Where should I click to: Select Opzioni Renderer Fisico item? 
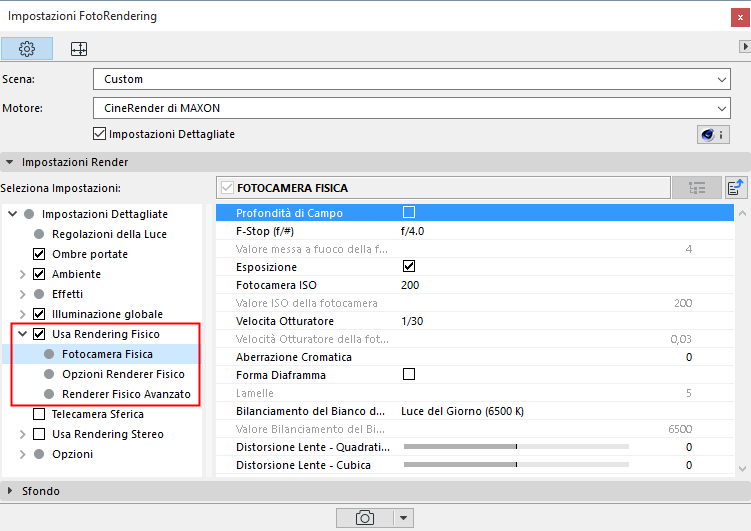(123, 374)
